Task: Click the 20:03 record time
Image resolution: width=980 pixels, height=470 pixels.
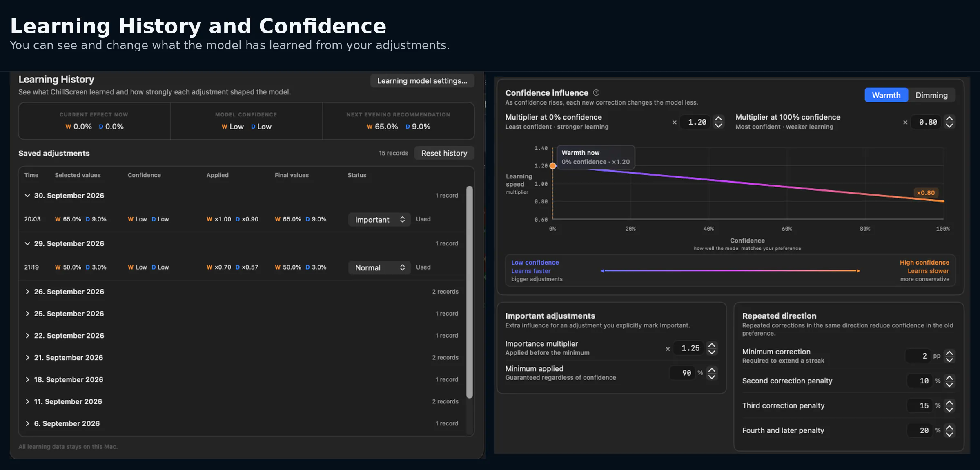Action: [32, 219]
